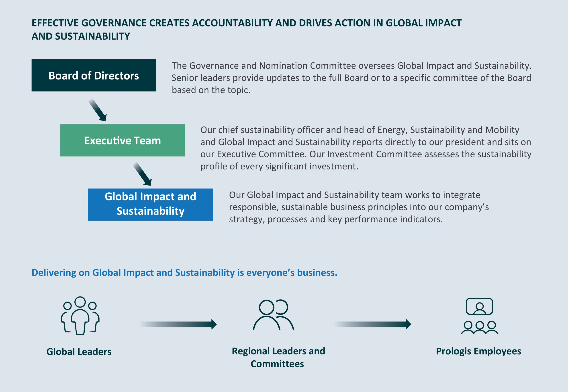Select the blue Global Impact and Sustainability box
568x392 pixels.
tap(150, 204)
